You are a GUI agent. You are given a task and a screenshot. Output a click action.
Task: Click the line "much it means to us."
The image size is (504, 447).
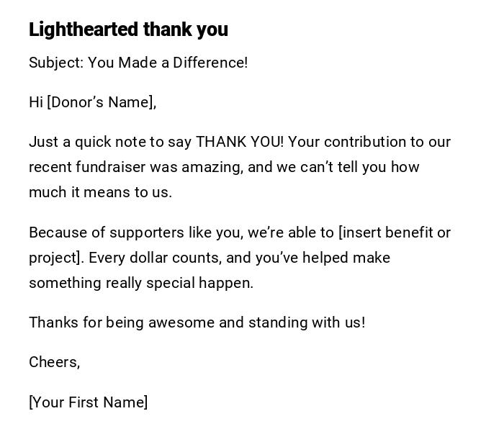click(x=100, y=192)
